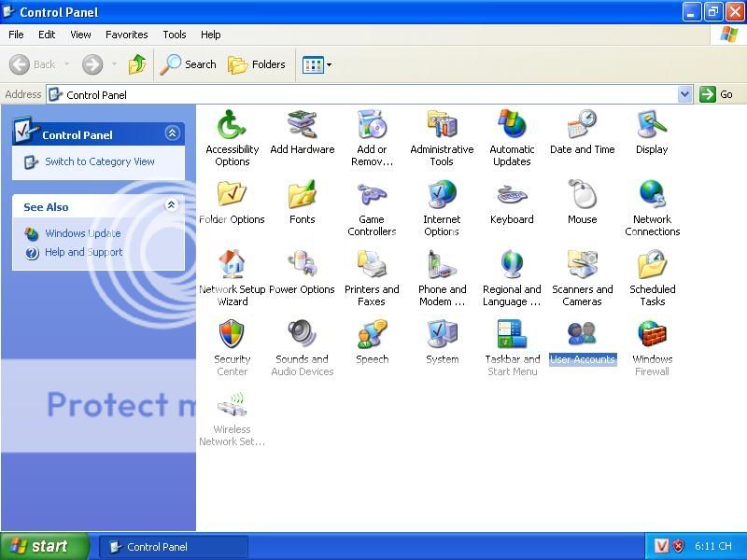
Task: Click the system tray clock
Action: tap(713, 546)
